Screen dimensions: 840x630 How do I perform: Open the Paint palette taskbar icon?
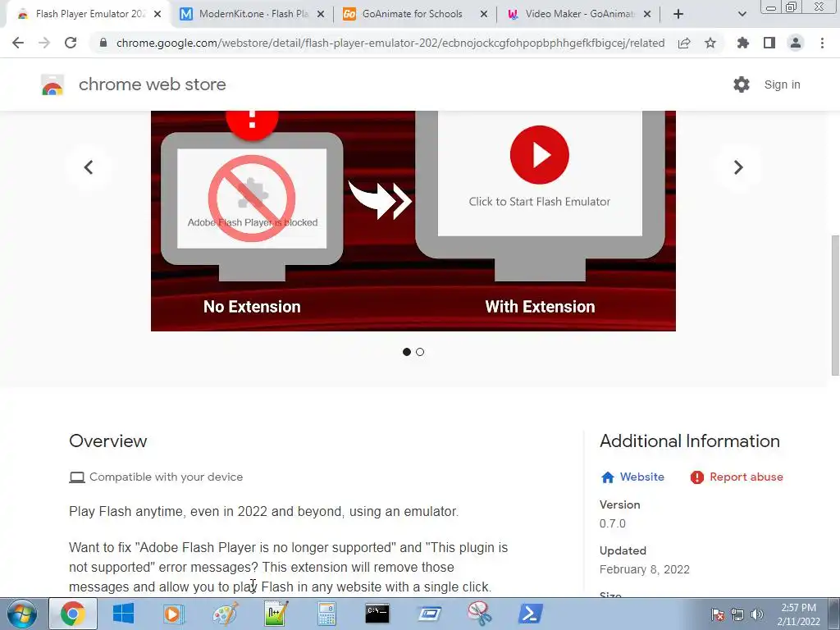pyautogui.click(x=225, y=614)
